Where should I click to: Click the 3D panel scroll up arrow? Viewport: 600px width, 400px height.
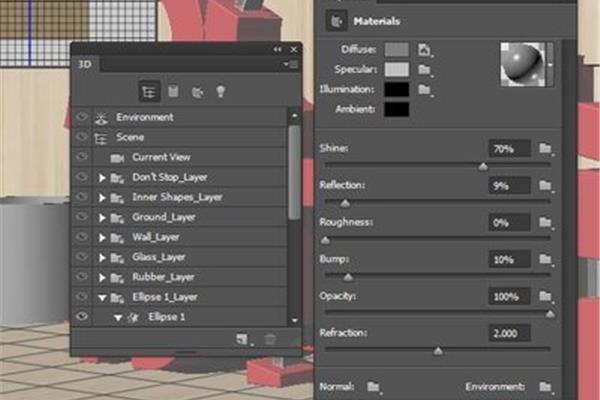coord(294,115)
